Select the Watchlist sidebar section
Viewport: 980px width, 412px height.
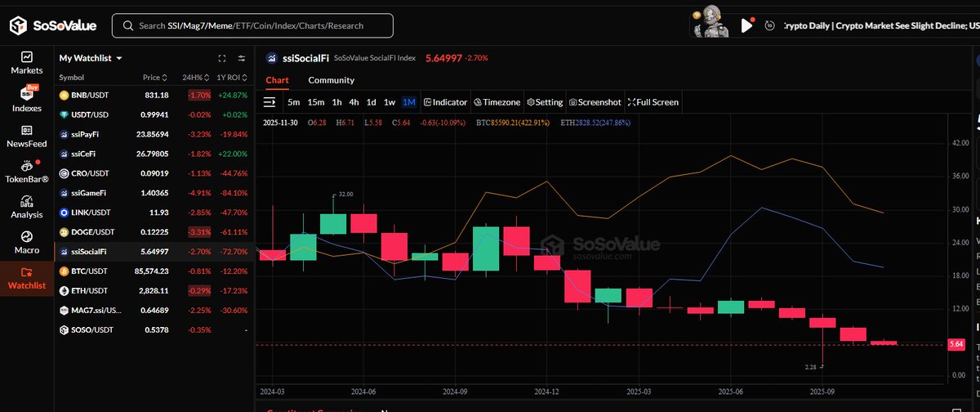click(27, 278)
